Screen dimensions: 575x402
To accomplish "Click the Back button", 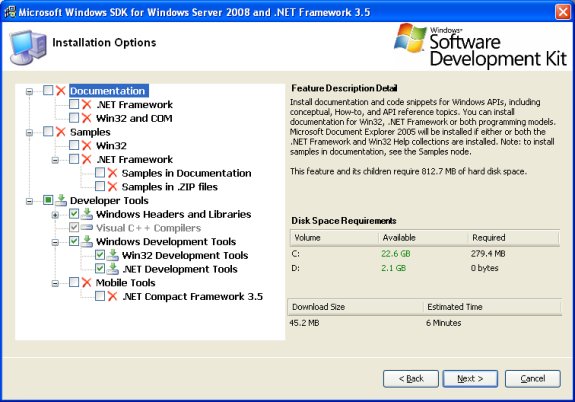I will (x=411, y=379).
